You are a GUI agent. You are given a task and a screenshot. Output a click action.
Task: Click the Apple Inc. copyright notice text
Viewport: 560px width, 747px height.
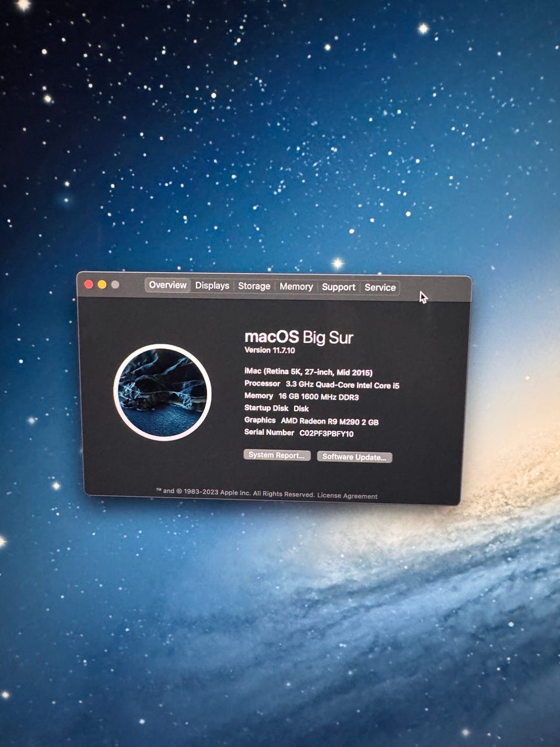(235, 493)
